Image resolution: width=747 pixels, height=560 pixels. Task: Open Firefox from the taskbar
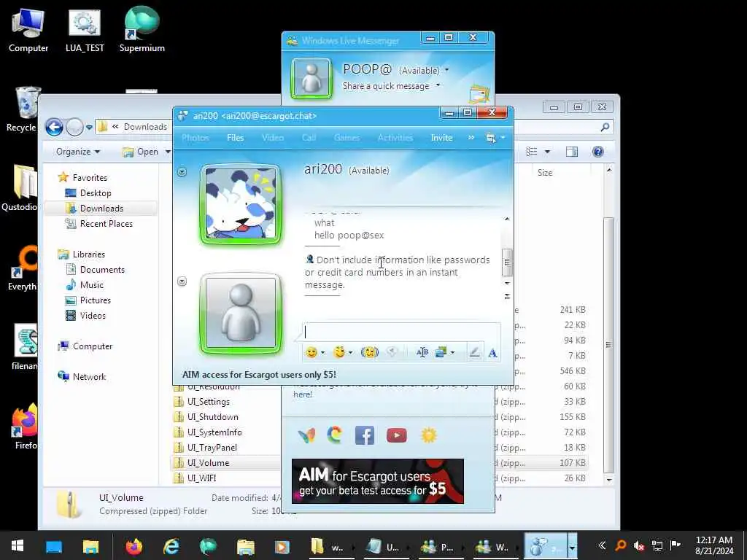134,546
